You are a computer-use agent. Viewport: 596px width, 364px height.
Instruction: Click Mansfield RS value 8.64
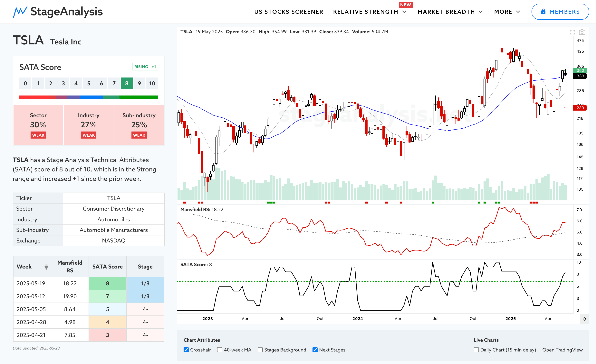point(70,309)
